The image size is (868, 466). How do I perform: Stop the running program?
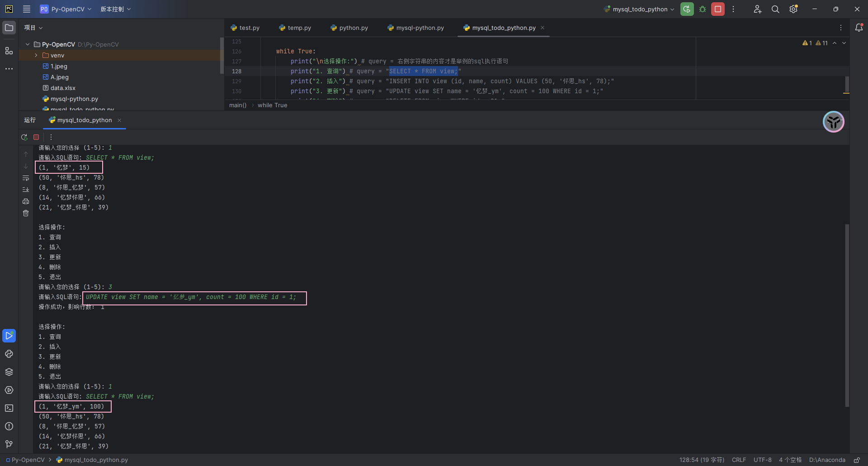36,137
